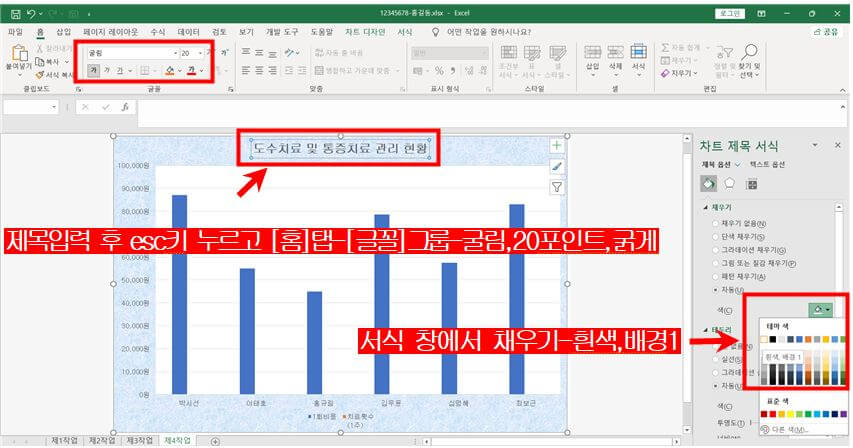Click the Delete cells (삭제) icon
The width and height of the screenshot is (853, 448).
[x=615, y=52]
